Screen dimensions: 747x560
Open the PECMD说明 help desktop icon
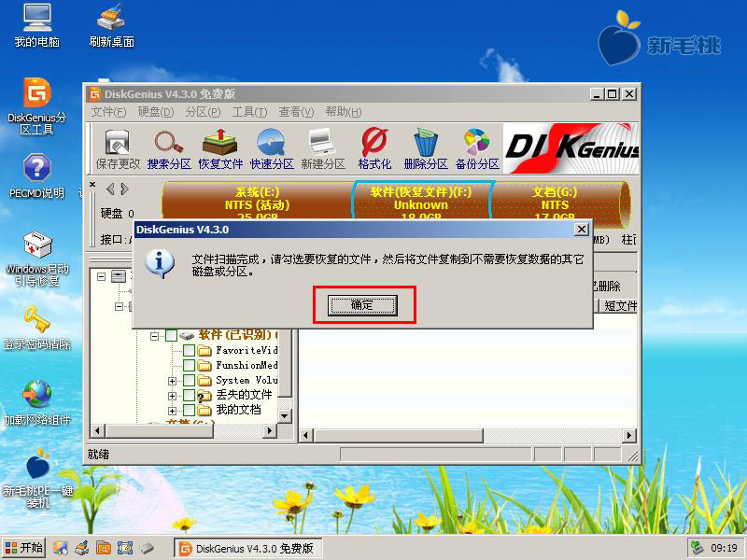coord(36,175)
